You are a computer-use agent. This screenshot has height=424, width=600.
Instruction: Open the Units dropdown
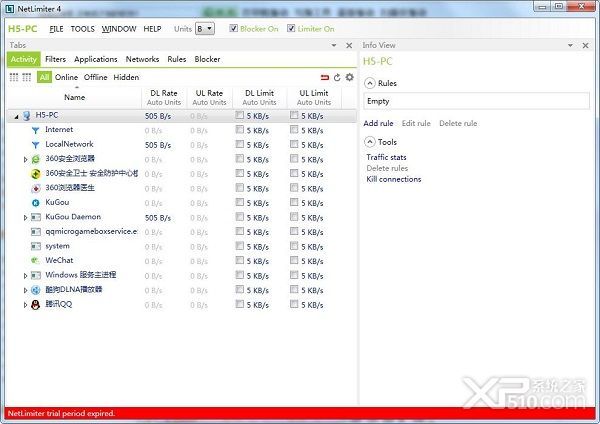(x=205, y=29)
